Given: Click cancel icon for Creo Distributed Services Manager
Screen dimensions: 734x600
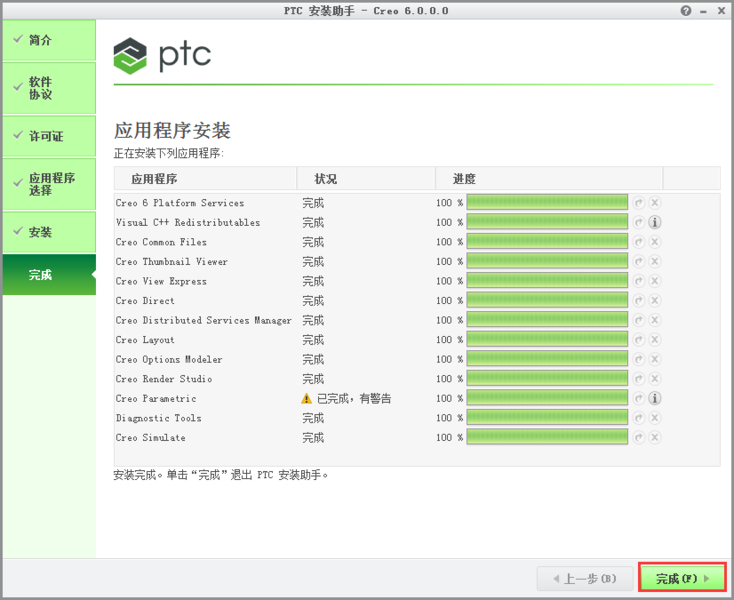Looking at the screenshot, I should tap(655, 320).
